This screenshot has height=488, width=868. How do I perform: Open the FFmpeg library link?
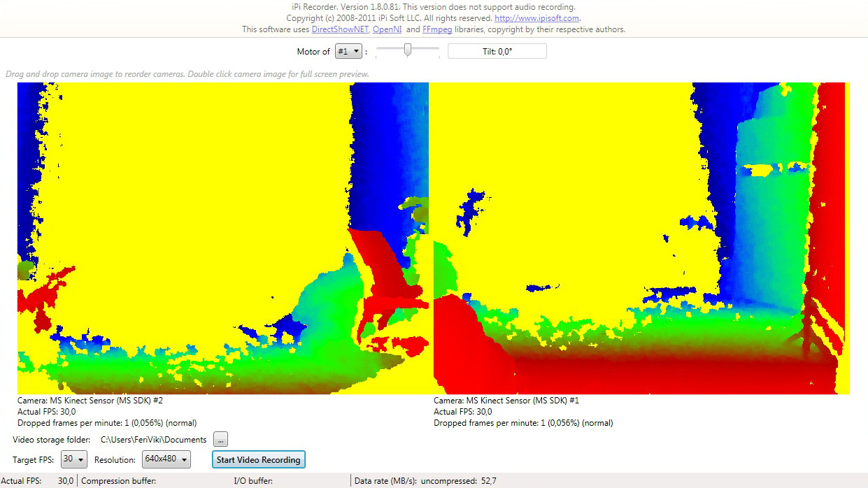(438, 29)
